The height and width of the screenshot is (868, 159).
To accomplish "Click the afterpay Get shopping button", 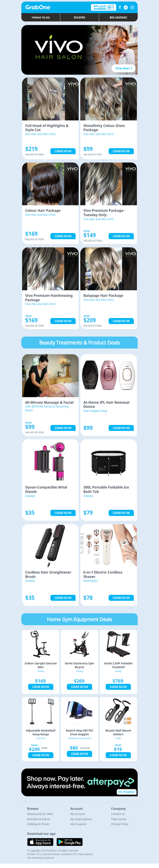I will pos(127,792).
